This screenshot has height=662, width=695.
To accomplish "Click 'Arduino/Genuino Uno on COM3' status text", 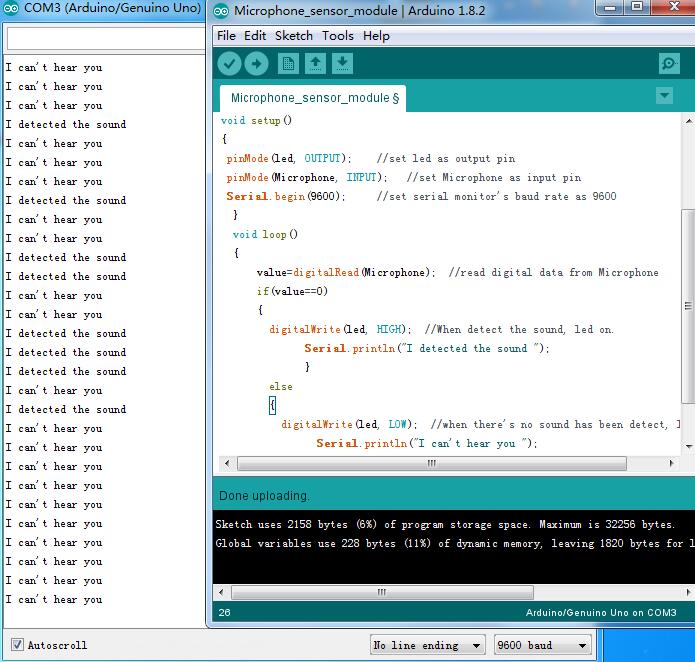I will (x=601, y=612).
